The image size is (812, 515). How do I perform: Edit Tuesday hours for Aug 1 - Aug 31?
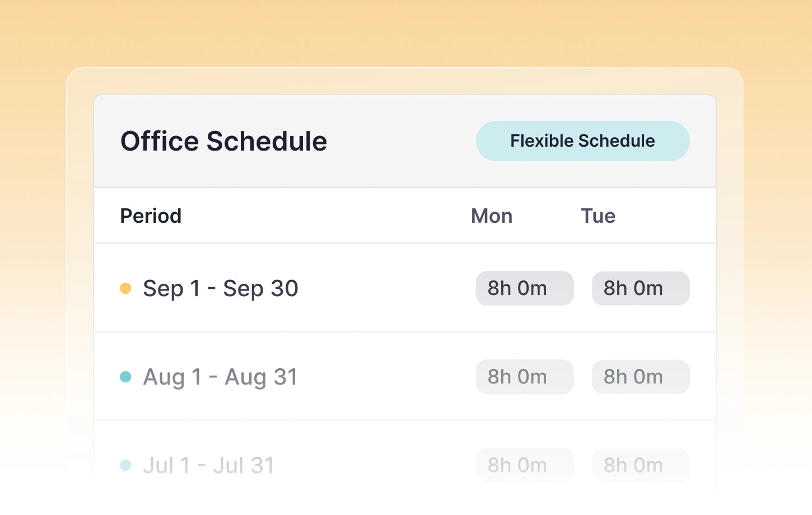click(641, 377)
